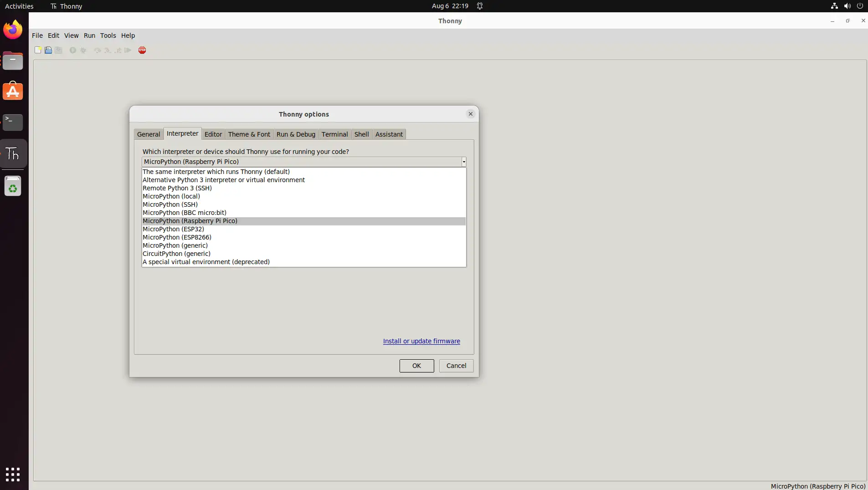This screenshot has width=868, height=490.
Task: Click the date and time clock
Action: (450, 6)
